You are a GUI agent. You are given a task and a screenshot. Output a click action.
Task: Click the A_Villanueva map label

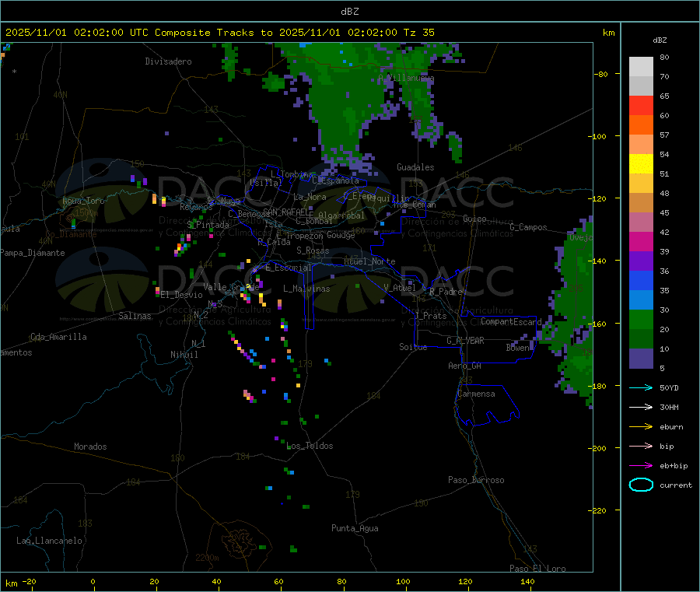pyautogui.click(x=406, y=78)
